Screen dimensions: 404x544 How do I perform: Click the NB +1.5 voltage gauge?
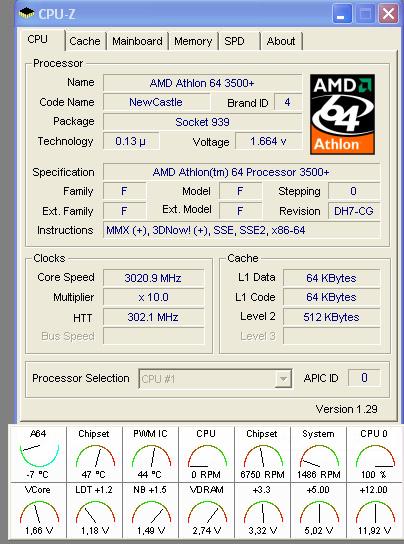click(151, 510)
